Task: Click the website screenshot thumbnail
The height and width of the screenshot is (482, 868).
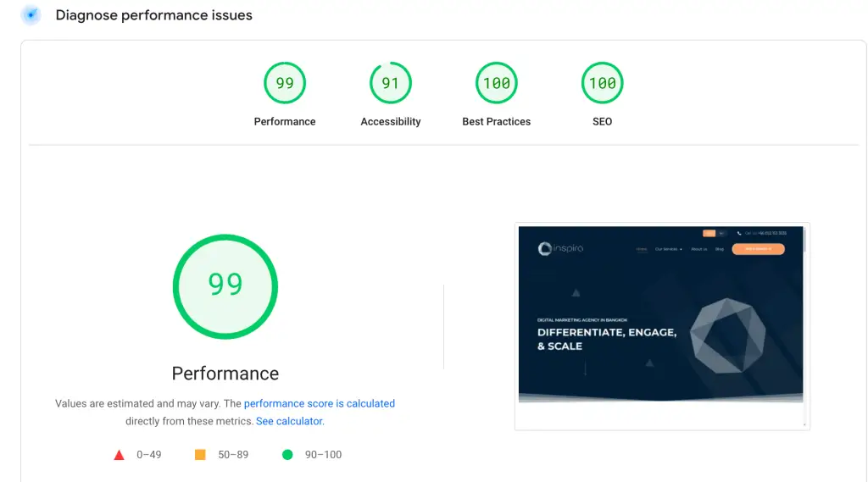Action: (660, 325)
